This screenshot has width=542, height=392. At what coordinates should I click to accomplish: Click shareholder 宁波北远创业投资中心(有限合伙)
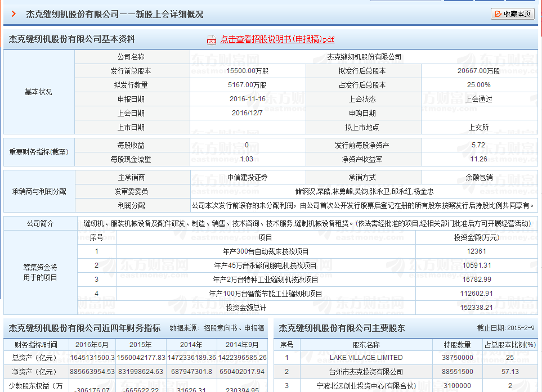coord(366,386)
